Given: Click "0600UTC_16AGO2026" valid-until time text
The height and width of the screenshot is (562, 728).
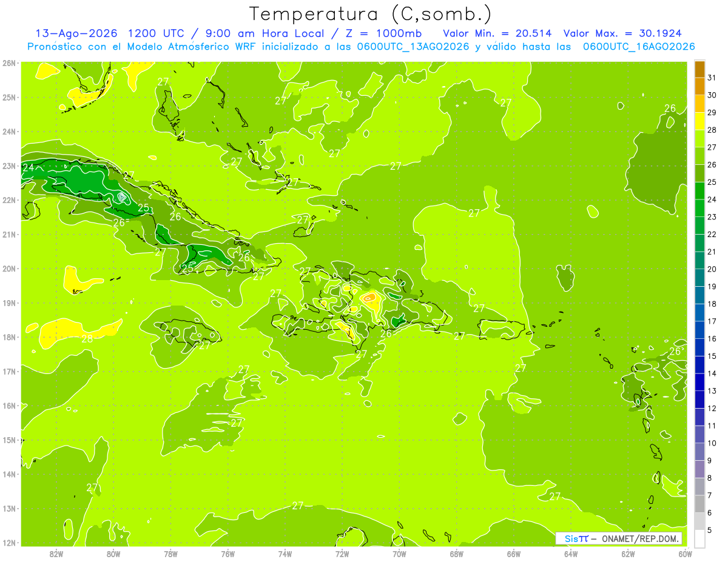Looking at the screenshot, I should pyautogui.click(x=638, y=47).
